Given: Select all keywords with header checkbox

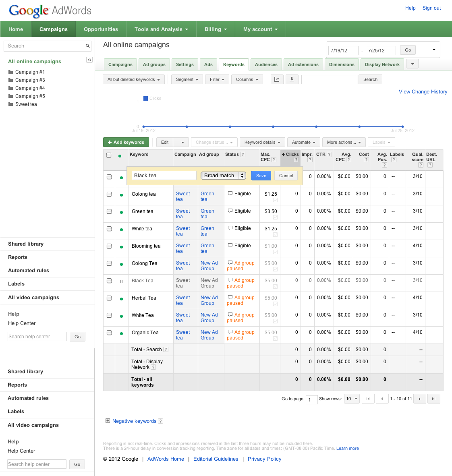Looking at the screenshot, I should (x=109, y=155).
